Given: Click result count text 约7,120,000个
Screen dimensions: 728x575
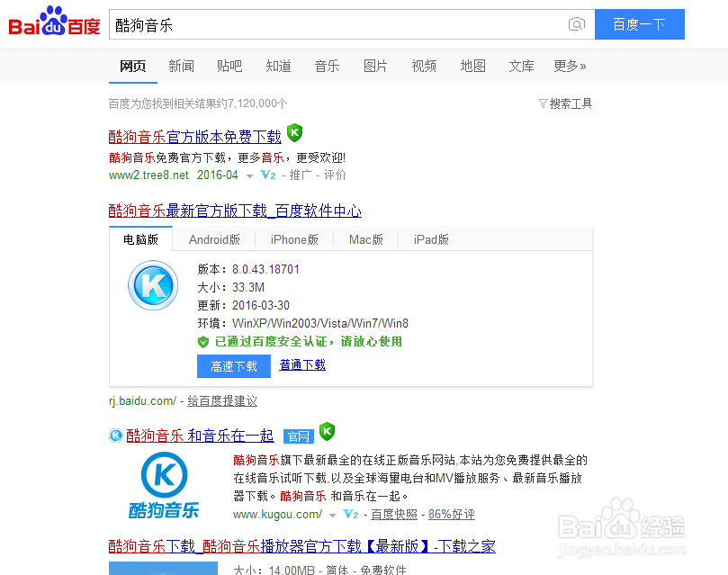Looking at the screenshot, I should pyautogui.click(x=253, y=103).
